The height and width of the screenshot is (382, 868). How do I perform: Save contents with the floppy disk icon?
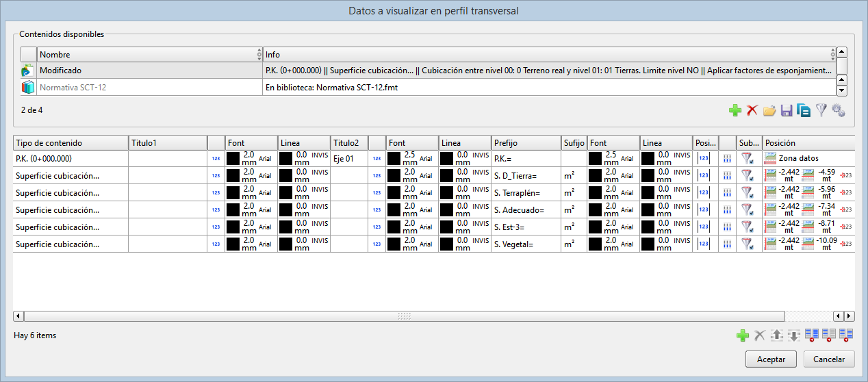click(x=787, y=110)
